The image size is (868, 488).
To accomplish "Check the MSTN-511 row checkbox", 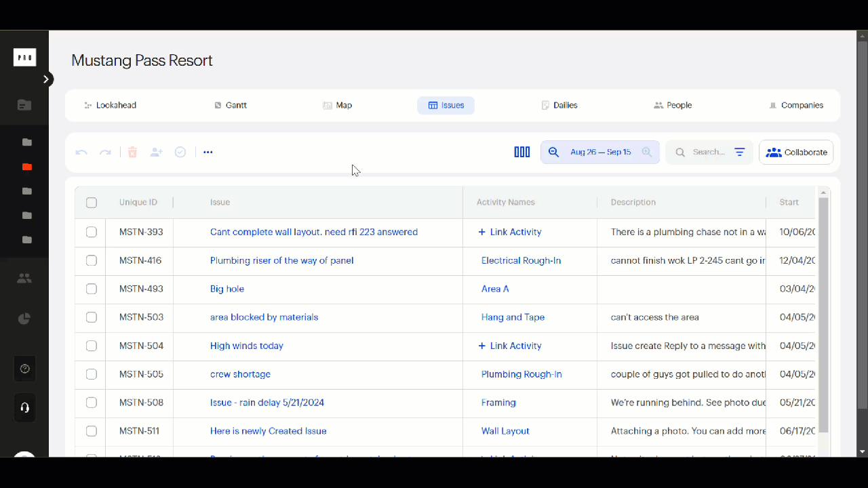I will coord(92,432).
